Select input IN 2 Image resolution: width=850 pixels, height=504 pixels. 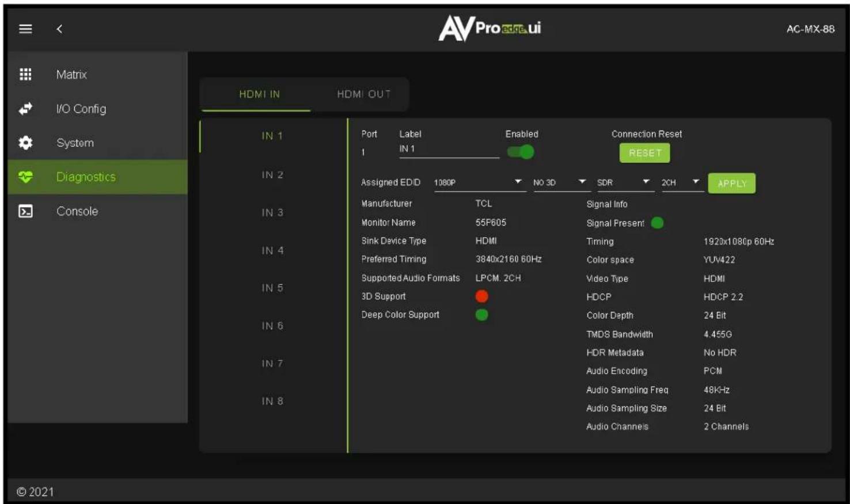(x=272, y=175)
